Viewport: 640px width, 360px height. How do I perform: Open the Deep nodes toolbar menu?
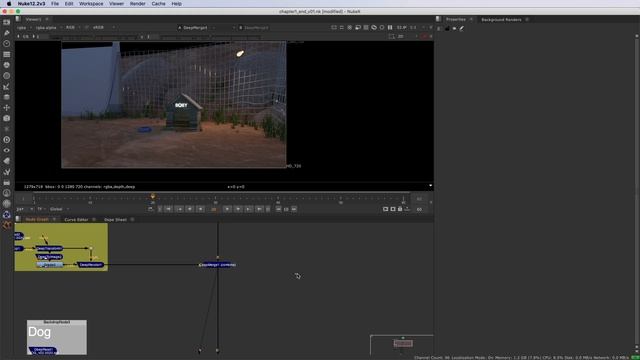[x=7, y=140]
